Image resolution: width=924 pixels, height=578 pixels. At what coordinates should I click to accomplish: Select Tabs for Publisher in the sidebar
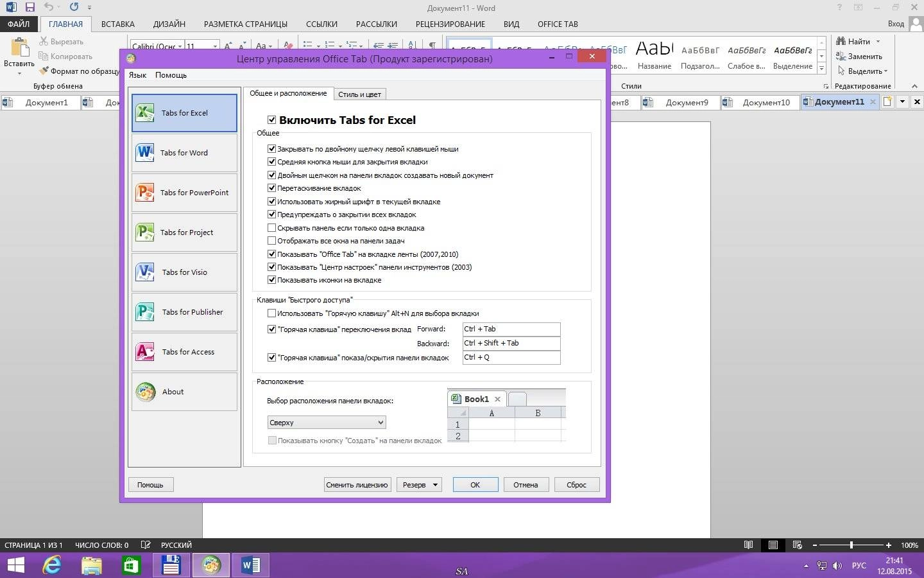point(184,312)
